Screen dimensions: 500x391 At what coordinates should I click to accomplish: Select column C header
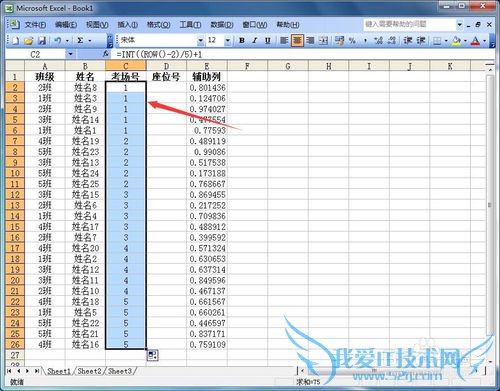click(x=126, y=66)
